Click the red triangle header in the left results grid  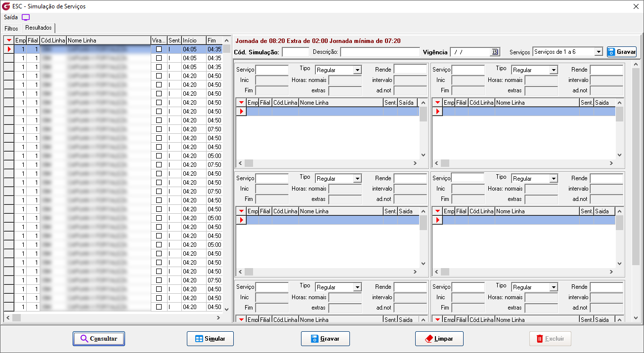[x=9, y=40]
